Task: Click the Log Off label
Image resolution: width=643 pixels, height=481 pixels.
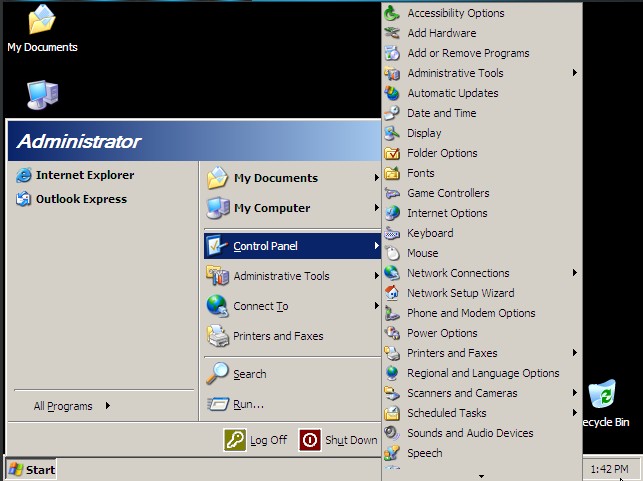Action: 269,440
